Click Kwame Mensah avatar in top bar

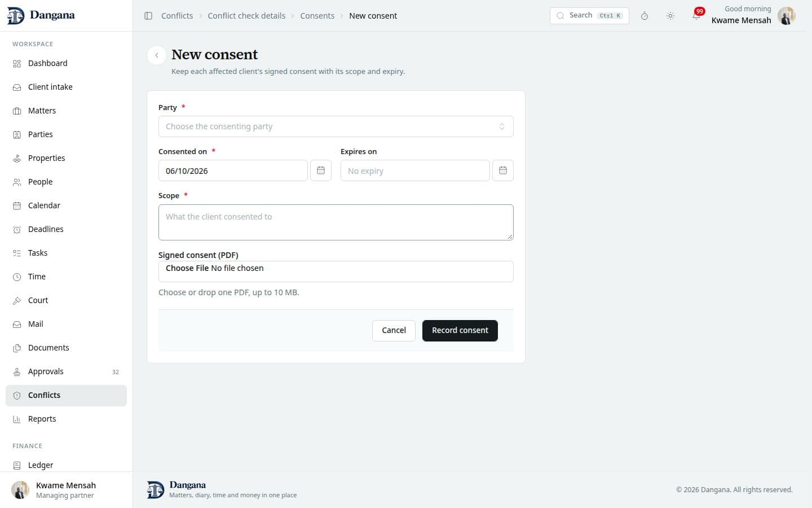pos(786,16)
